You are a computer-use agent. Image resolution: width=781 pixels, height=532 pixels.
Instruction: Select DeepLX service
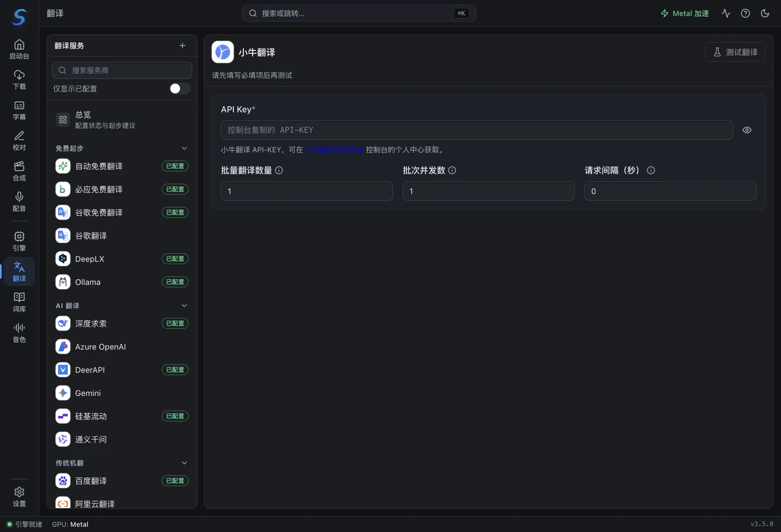point(122,259)
